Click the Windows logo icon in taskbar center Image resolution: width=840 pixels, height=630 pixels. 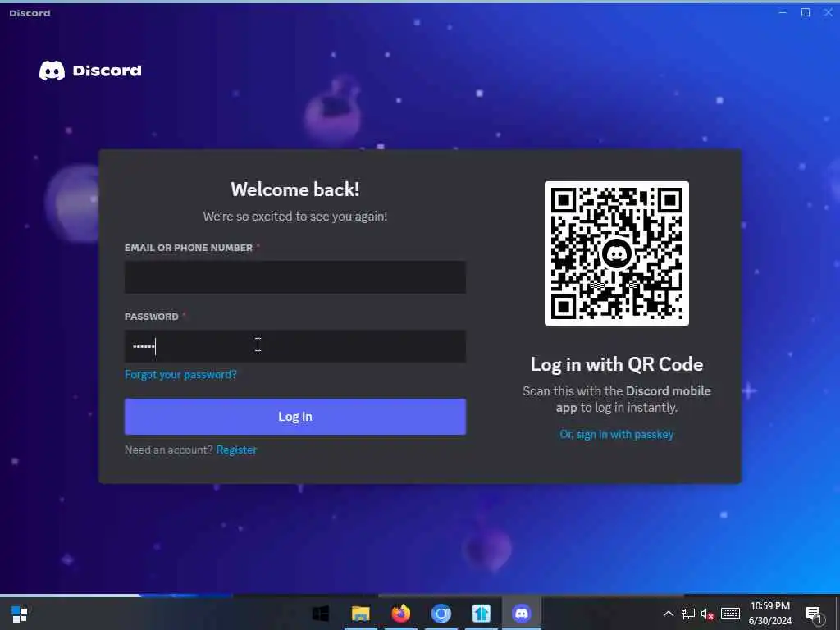click(321, 614)
